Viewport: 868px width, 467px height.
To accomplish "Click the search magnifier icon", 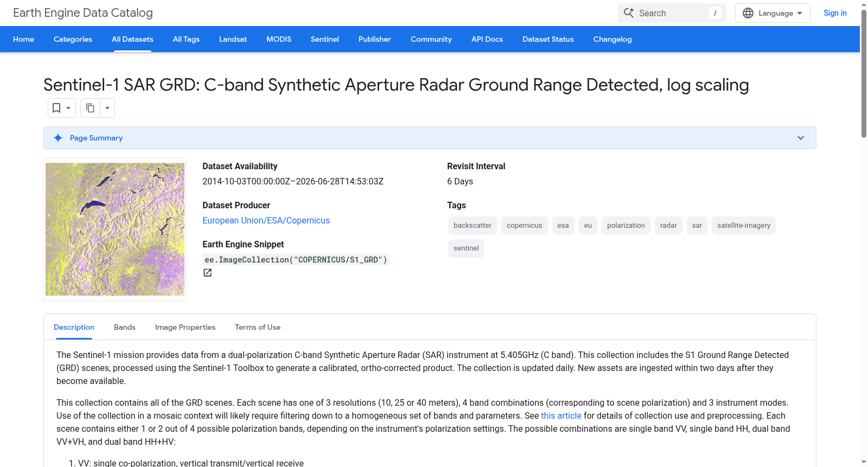I will click(629, 13).
